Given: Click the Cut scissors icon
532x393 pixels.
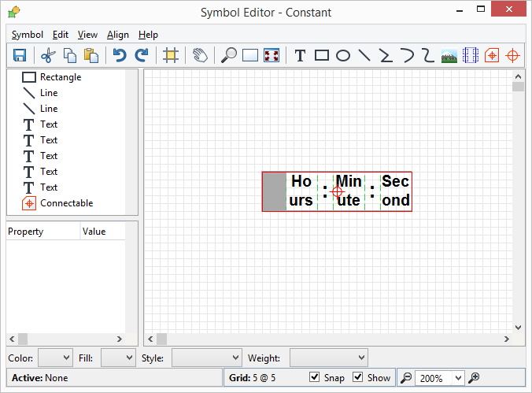Looking at the screenshot, I should (48, 55).
